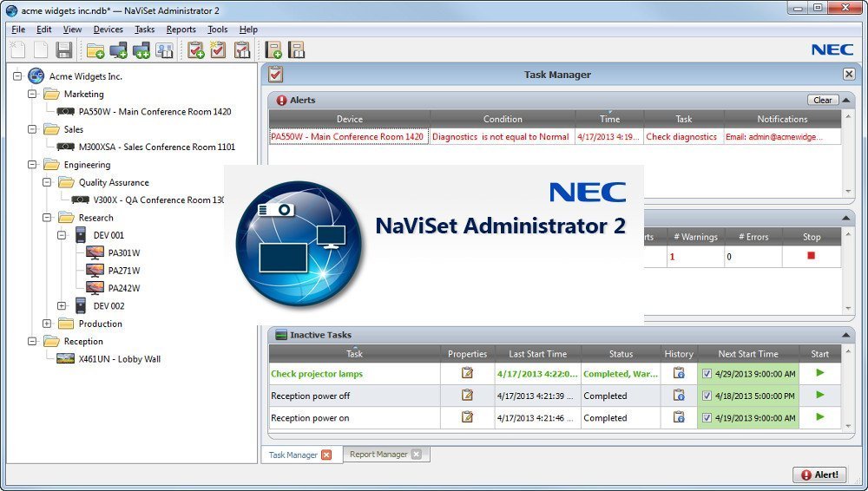Screen dimensions: 868x491
Task: View history of Check projector lamps task
Action: pos(679,373)
